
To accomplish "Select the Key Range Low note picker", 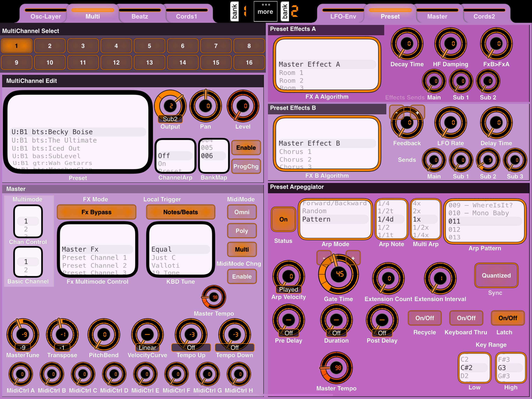I will 474,368.
